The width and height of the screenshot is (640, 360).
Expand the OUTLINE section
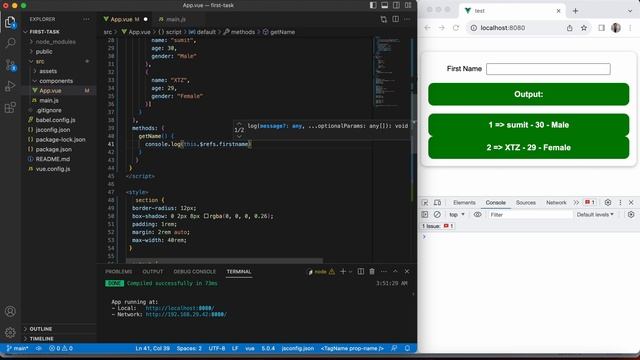click(x=40, y=329)
